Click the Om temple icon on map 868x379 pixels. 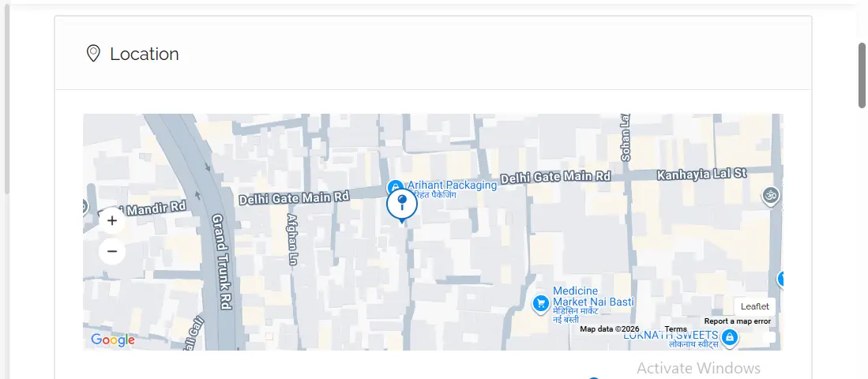[x=771, y=195]
